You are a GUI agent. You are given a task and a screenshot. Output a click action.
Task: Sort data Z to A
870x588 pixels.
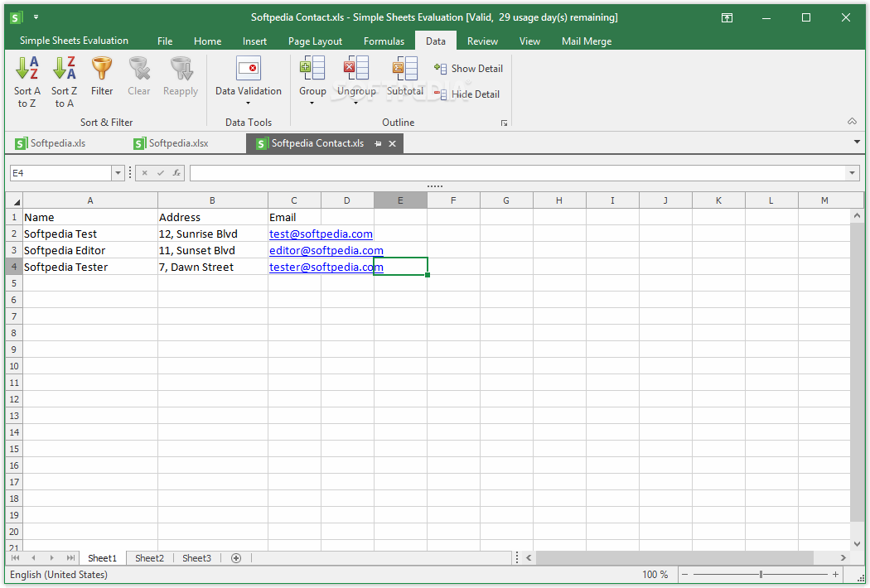tap(64, 82)
